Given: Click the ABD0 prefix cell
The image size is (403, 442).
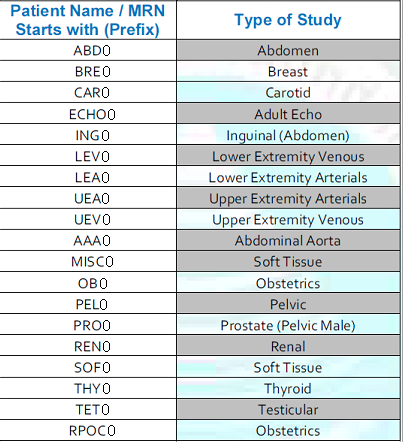Looking at the screenshot, I should 88,51.
